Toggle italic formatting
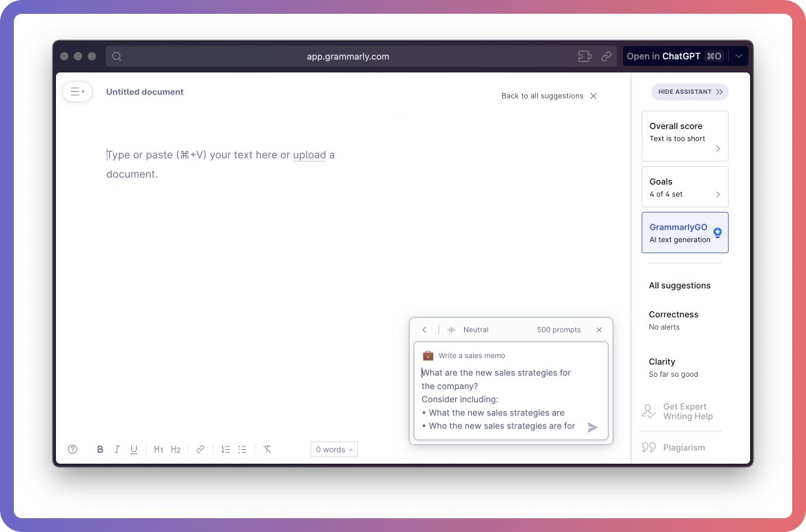This screenshot has height=532, width=806. tap(117, 449)
